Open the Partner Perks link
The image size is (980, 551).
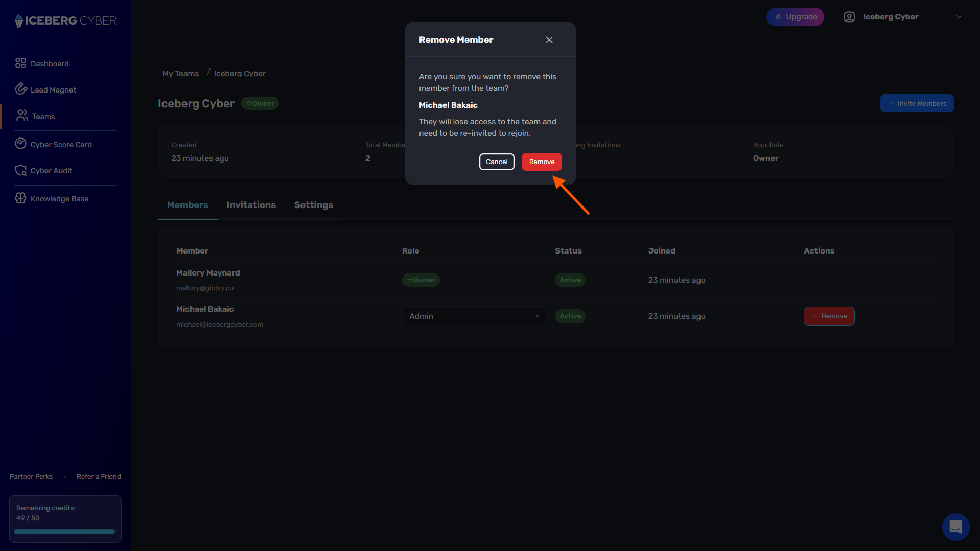point(31,476)
